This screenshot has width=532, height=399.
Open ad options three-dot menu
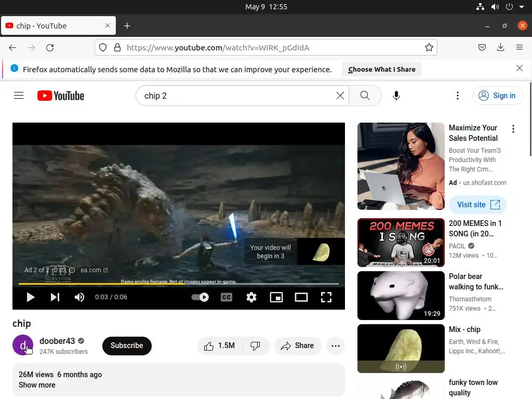pos(513,129)
